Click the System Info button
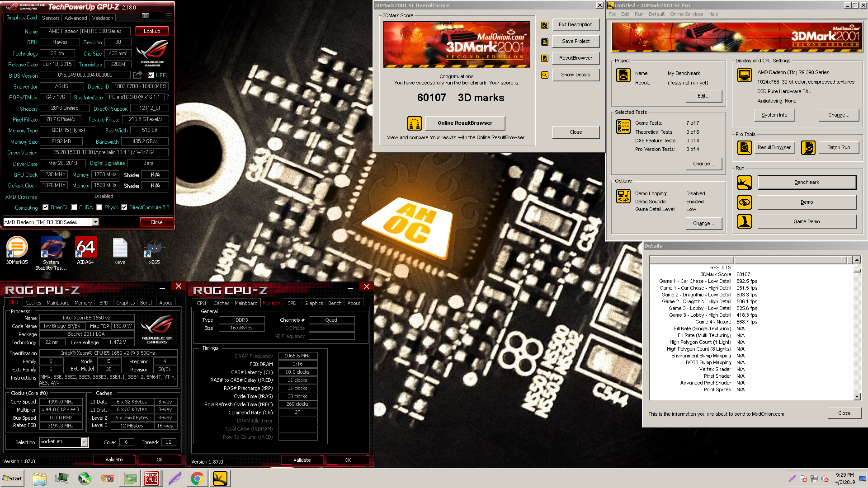The image size is (868, 488). 774,115
